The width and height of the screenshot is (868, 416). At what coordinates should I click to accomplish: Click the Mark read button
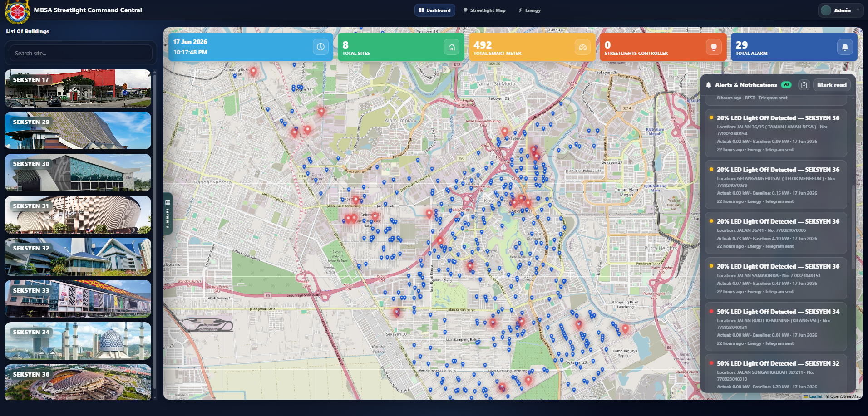coord(832,85)
